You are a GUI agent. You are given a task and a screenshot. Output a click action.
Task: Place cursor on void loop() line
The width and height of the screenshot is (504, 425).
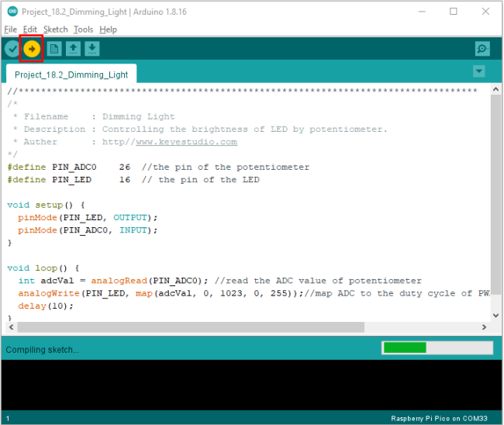click(x=43, y=268)
